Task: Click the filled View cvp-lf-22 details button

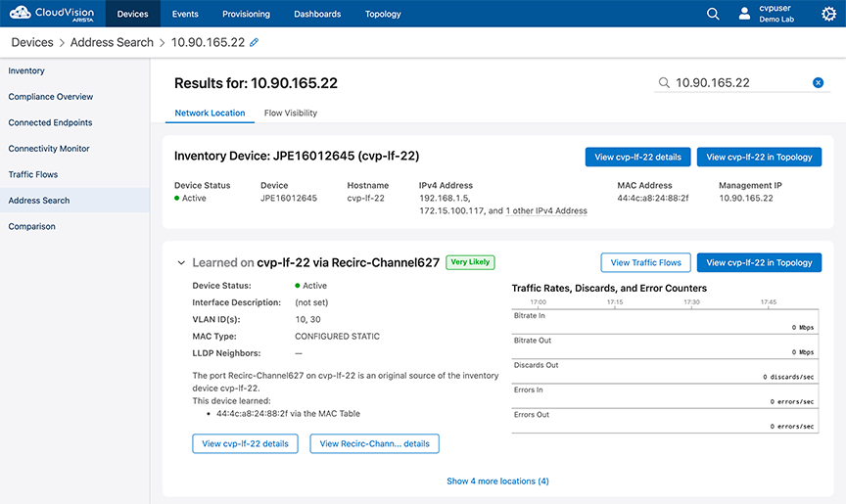Action: click(x=637, y=157)
